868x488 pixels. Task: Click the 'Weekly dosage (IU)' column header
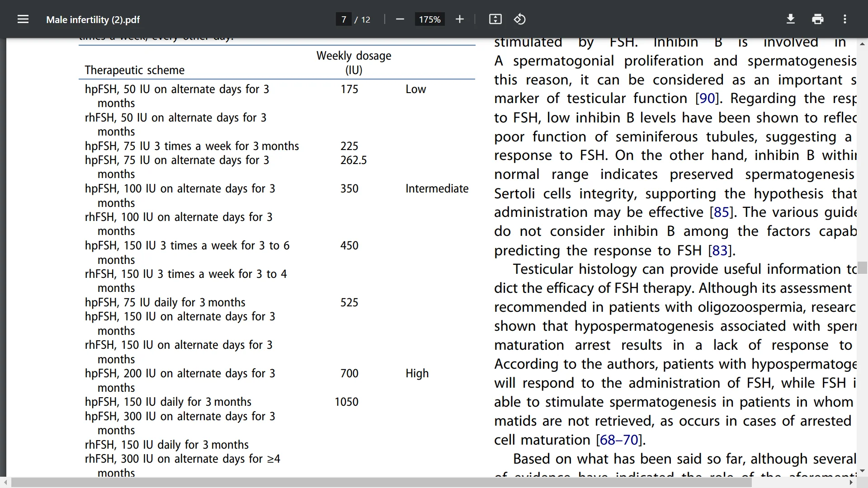click(x=354, y=63)
